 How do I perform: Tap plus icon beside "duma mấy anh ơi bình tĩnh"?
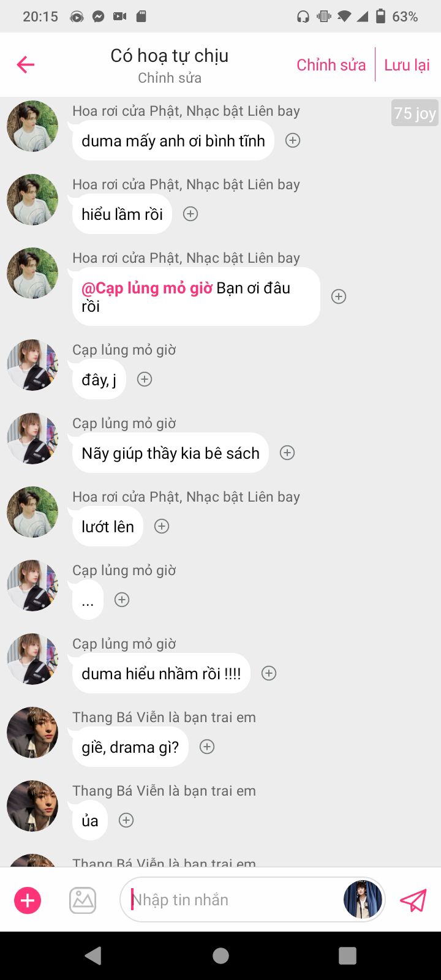pos(293,140)
